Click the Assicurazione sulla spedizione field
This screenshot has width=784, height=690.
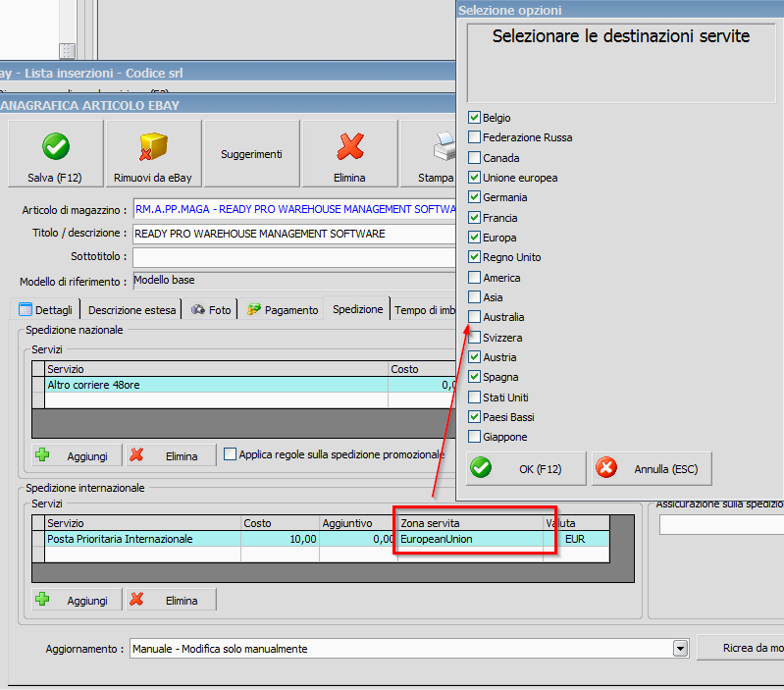721,525
